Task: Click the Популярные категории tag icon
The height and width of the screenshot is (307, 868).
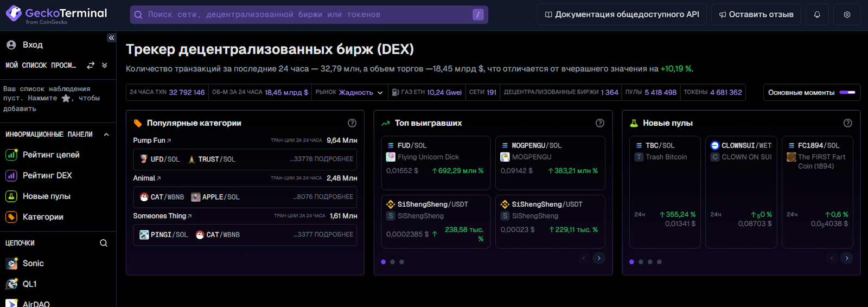Action: click(x=138, y=123)
